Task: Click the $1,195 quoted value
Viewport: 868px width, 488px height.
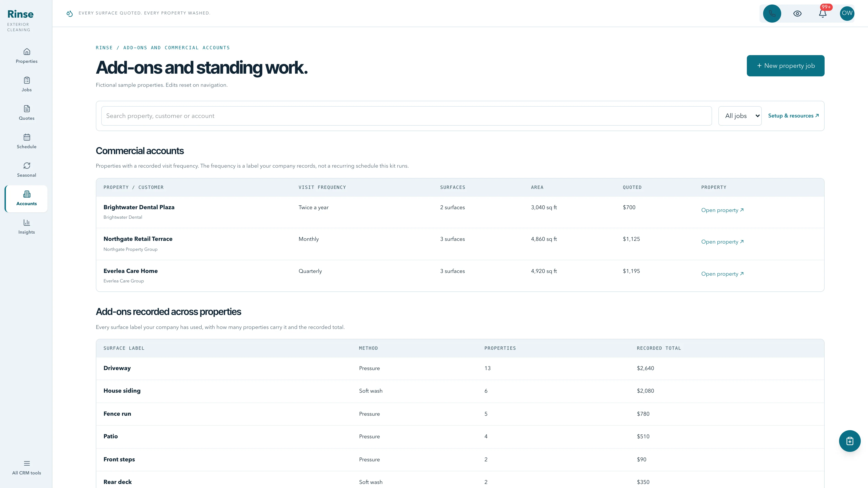Action: (x=631, y=271)
